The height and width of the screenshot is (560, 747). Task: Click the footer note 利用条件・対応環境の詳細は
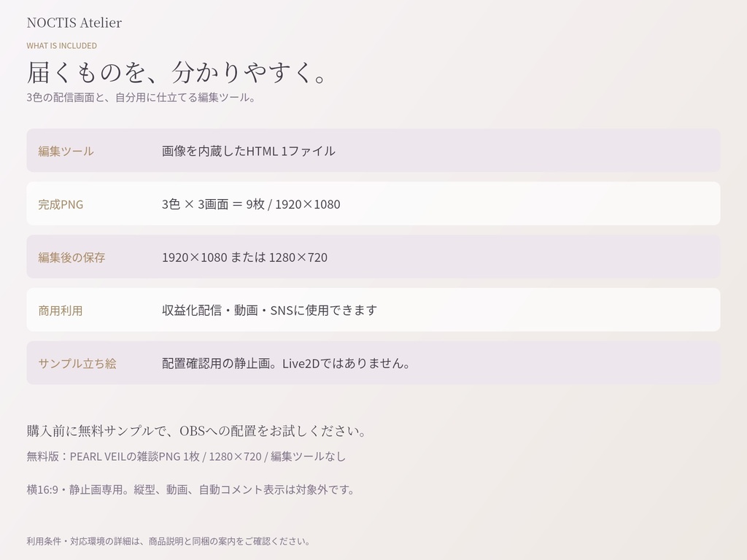[x=169, y=542]
